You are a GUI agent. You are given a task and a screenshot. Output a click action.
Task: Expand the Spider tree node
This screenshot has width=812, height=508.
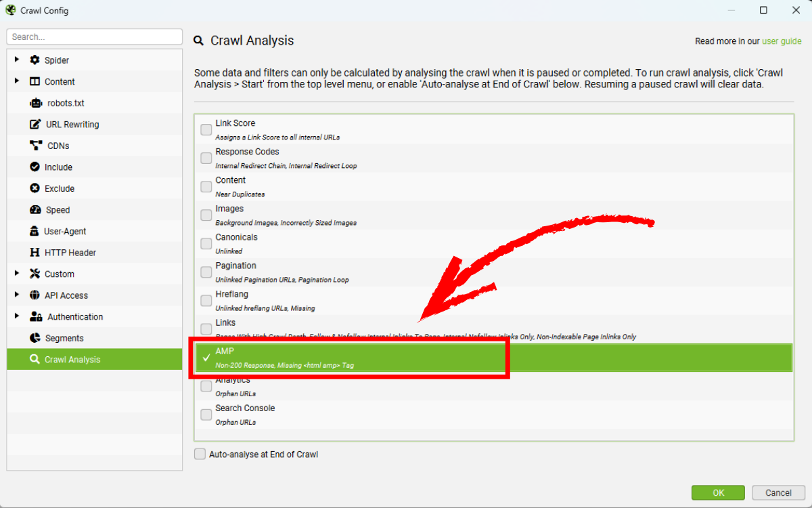pyautogui.click(x=16, y=60)
